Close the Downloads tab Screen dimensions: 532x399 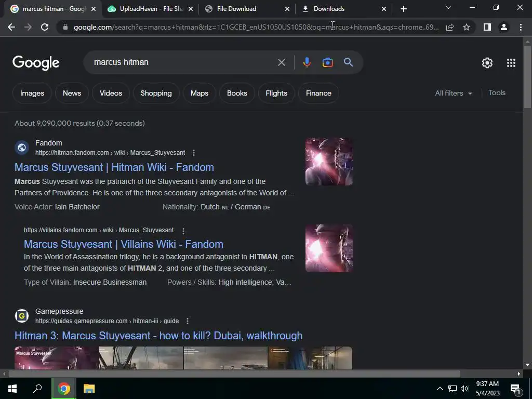[384, 9]
